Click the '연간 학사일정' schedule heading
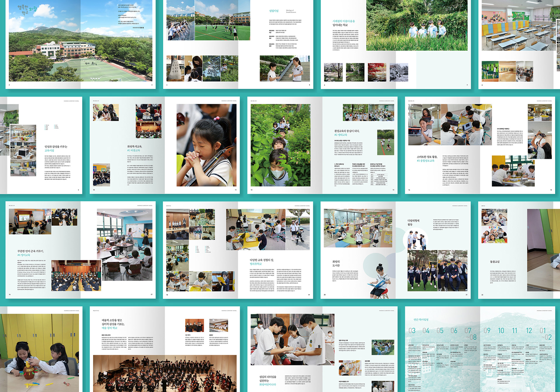The width and height of the screenshot is (560, 392). pyautogui.click(x=421, y=320)
